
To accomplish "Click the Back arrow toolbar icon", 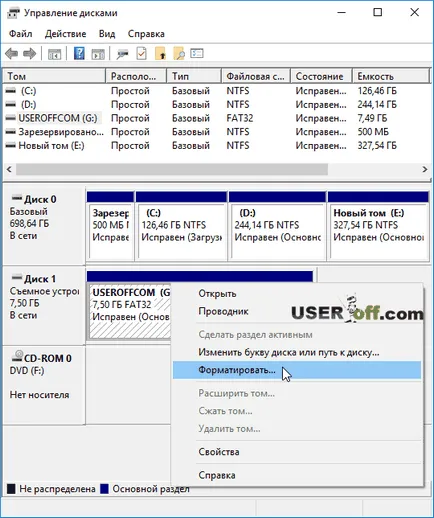I will tap(12, 53).
